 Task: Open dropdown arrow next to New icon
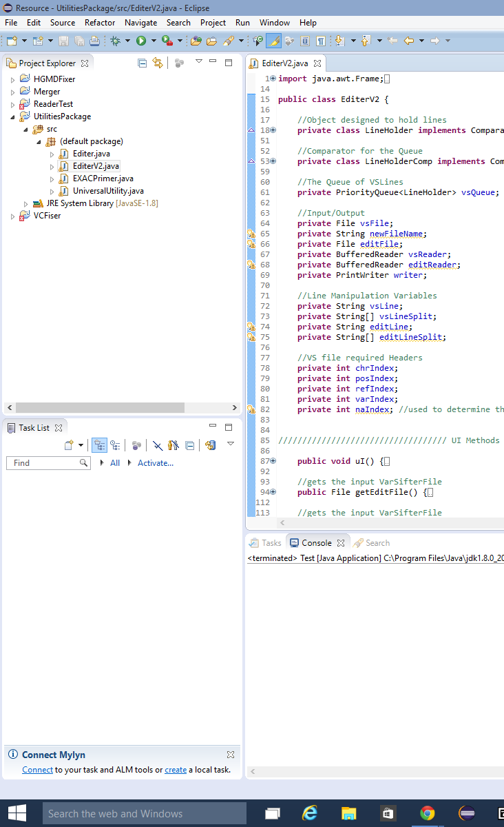(24, 41)
